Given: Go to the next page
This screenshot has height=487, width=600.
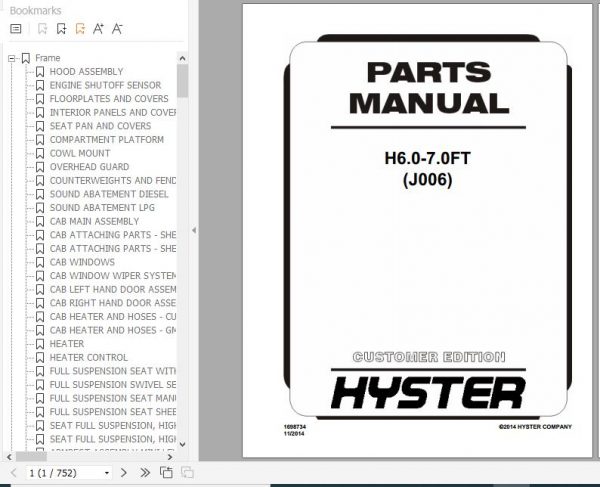Looking at the screenshot, I should point(124,473).
